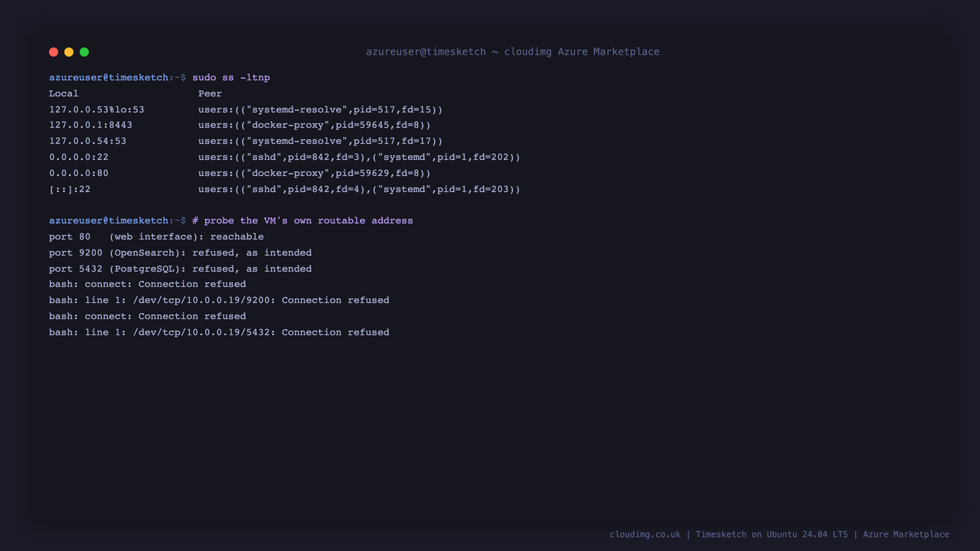The height and width of the screenshot is (551, 980).
Task: Click the 'sudo ss -ltnp' command text
Action: point(231,77)
